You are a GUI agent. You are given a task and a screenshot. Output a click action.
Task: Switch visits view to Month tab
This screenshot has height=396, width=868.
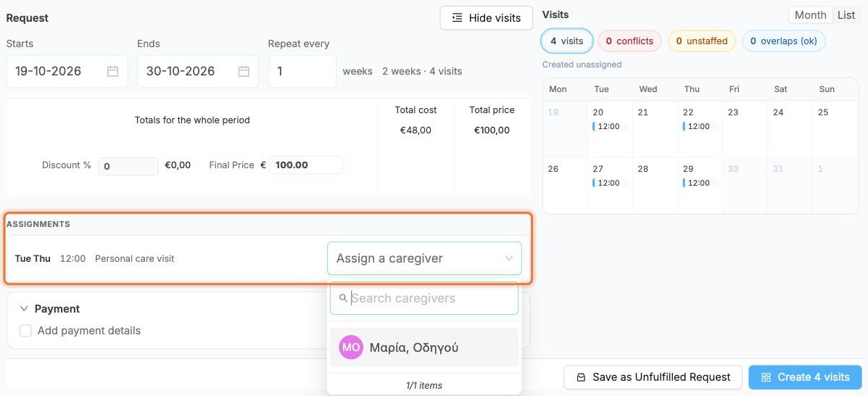811,15
